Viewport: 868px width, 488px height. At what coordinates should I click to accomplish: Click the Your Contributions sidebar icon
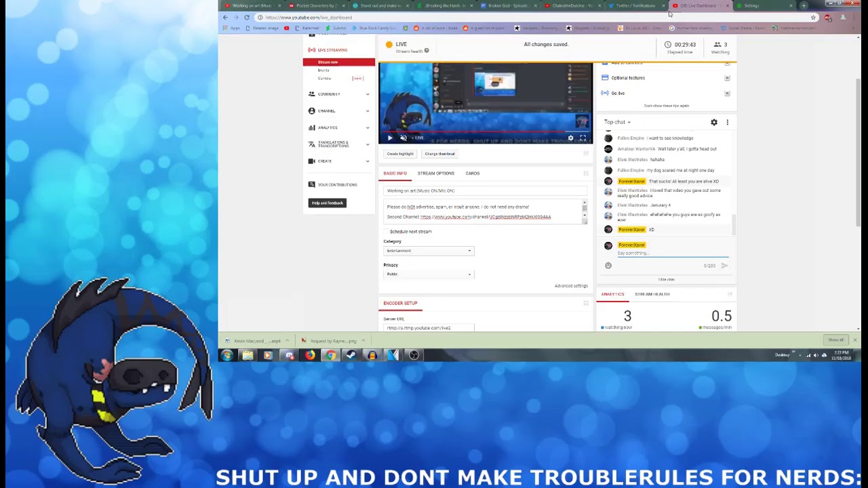pyautogui.click(x=312, y=184)
